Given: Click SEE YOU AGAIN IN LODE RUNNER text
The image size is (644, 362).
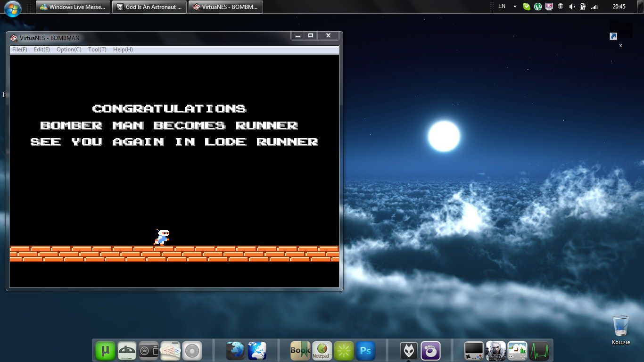Looking at the screenshot, I should click(174, 142).
